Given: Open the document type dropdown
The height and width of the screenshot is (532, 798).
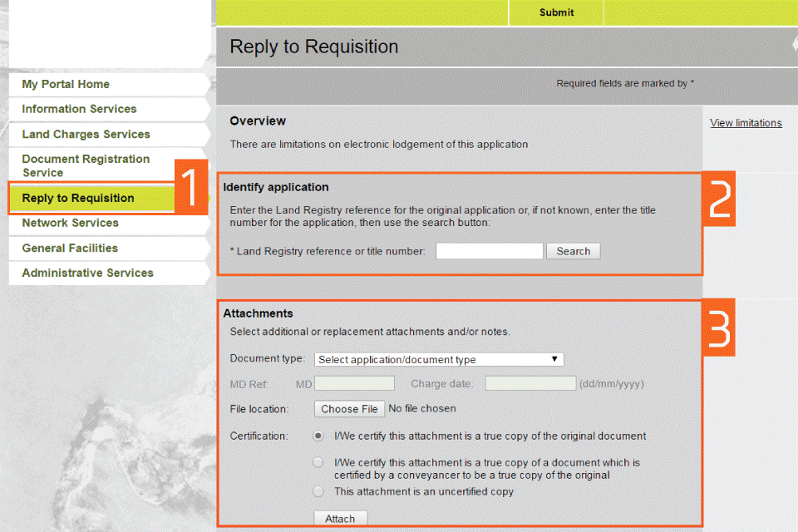Looking at the screenshot, I should (x=438, y=359).
